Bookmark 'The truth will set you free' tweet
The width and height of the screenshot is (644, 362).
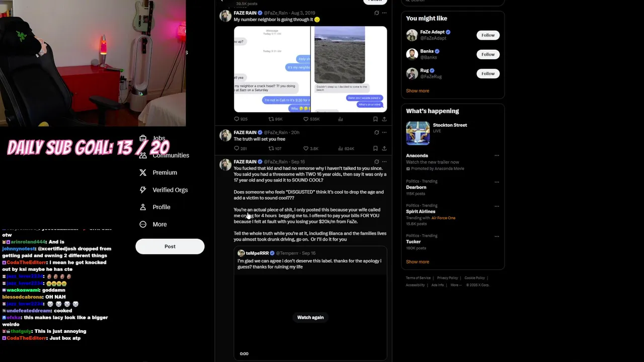[375, 148]
